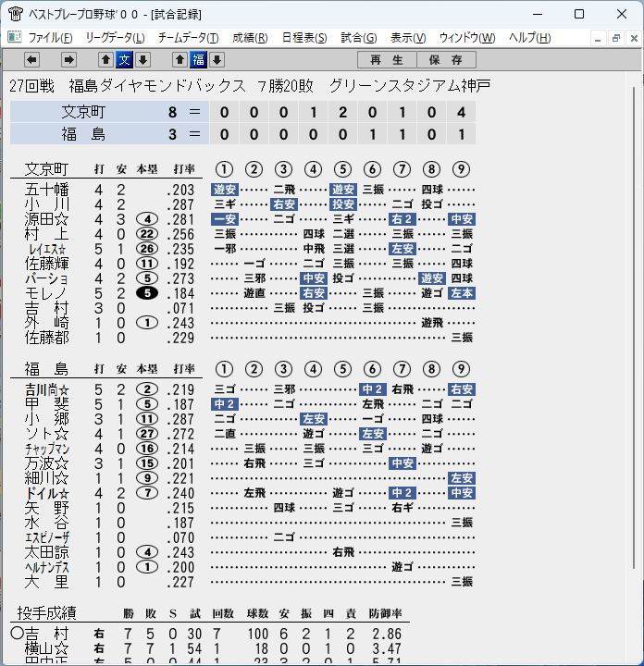Open the 試合(G) menu
The image size is (644, 666).
click(x=358, y=38)
